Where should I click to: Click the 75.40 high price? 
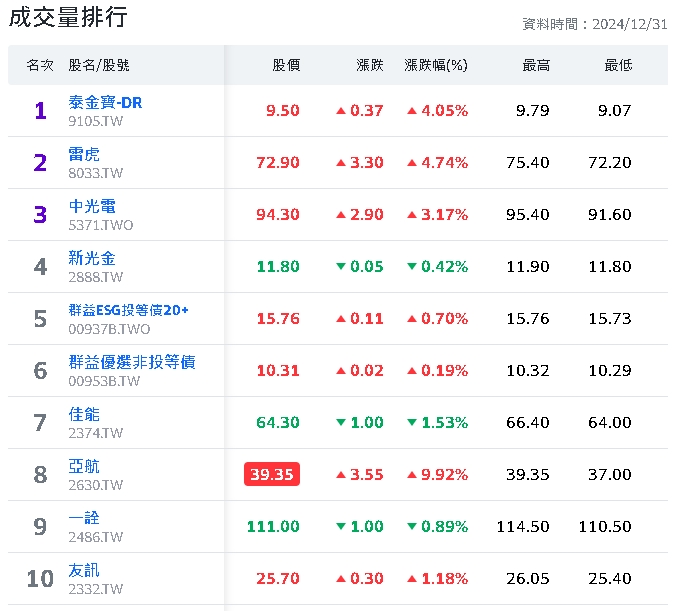pyautogui.click(x=528, y=163)
